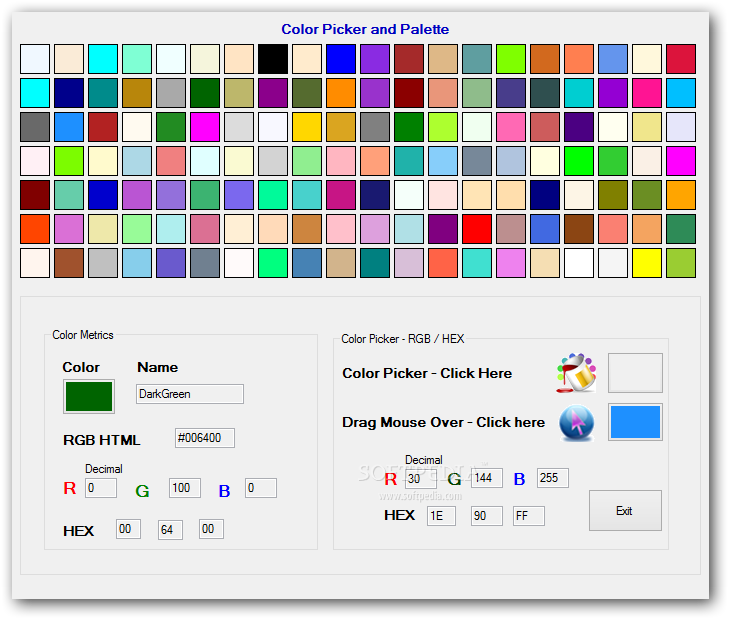Choose the sienna brown swatch in the bottom row
The image size is (729, 619).
point(69,263)
